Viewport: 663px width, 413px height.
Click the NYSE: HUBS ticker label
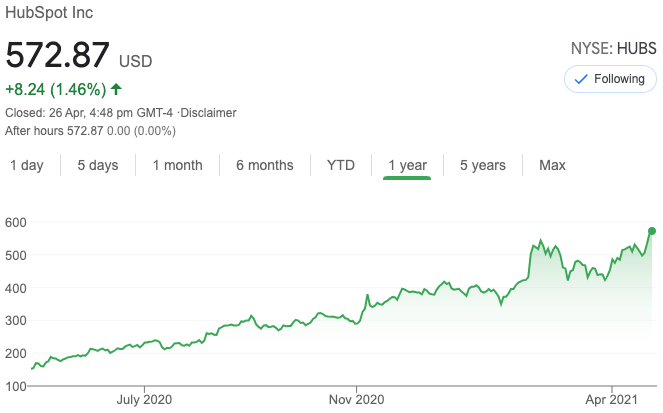tap(611, 47)
